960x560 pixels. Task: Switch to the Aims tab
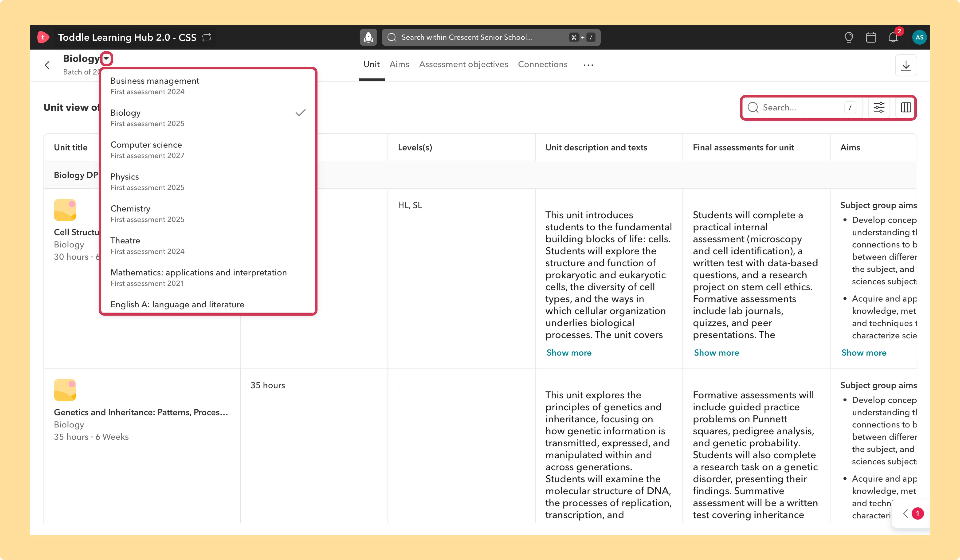tap(399, 64)
